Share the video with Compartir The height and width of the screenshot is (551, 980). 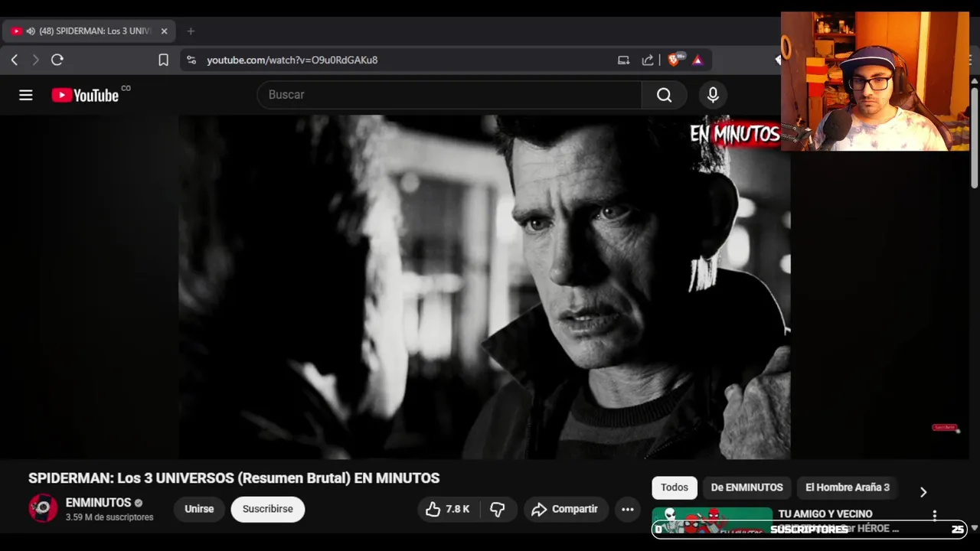[566, 509]
